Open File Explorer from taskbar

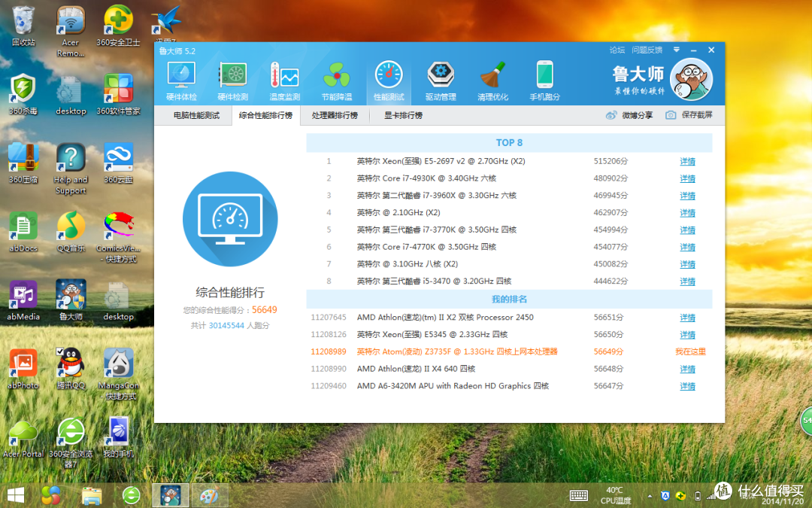(91, 495)
